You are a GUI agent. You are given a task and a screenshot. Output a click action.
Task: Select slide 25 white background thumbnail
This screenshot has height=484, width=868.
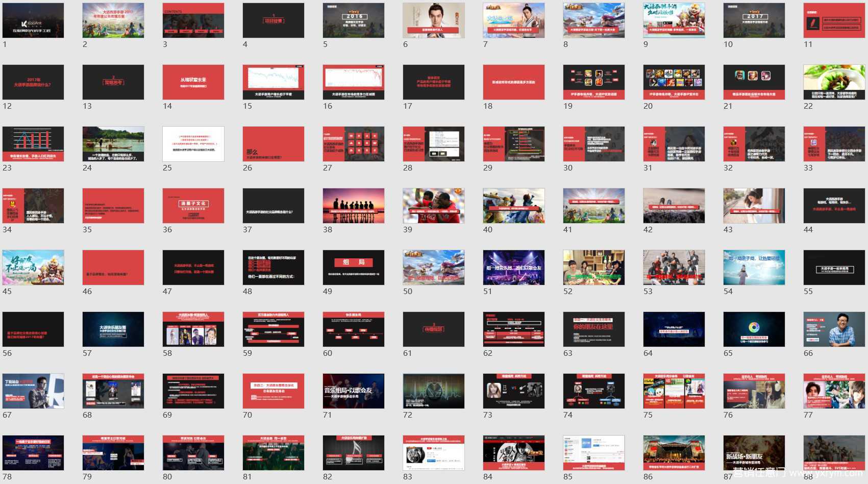click(x=193, y=144)
